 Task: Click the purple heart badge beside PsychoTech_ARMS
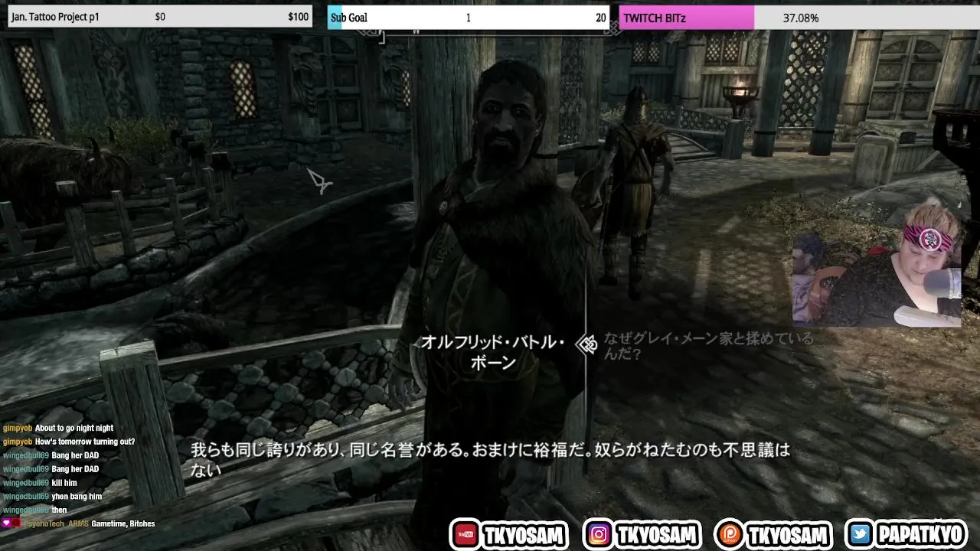click(x=6, y=523)
